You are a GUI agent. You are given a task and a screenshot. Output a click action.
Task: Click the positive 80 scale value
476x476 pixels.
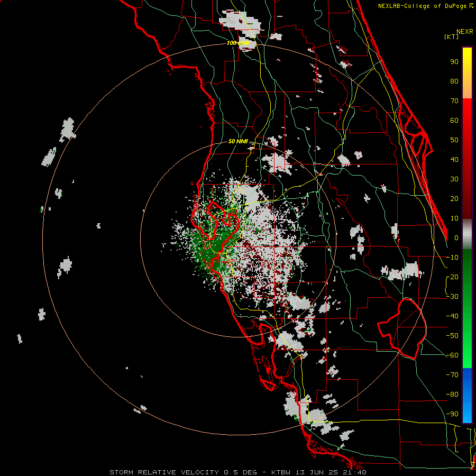point(454,81)
